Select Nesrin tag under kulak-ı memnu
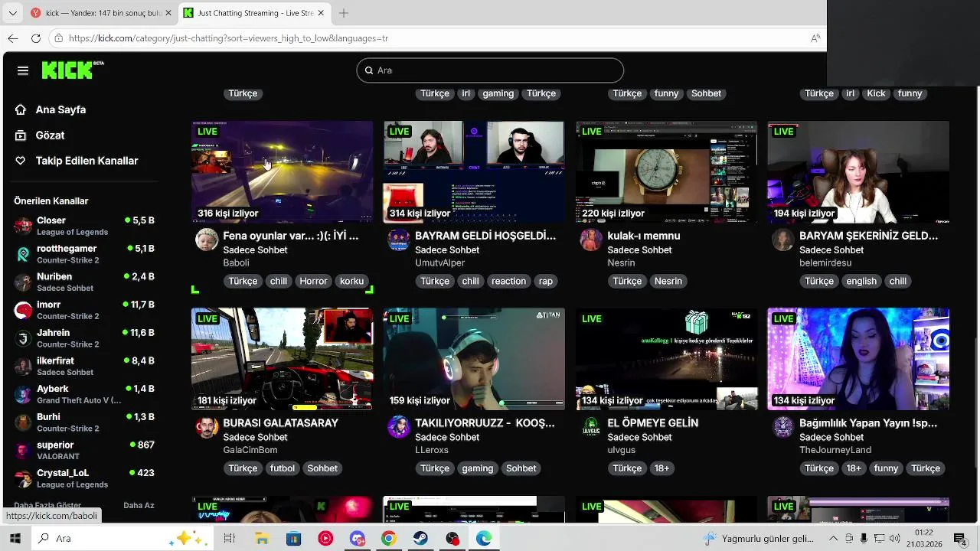This screenshot has height=551, width=980. (x=668, y=281)
